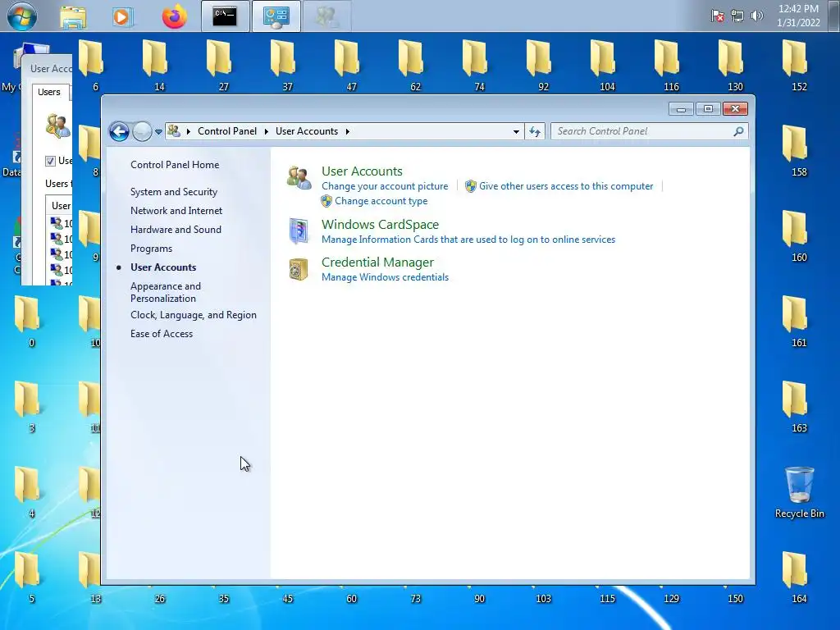Switch to Users tab in background dialog
This screenshot has height=630, width=840.
coord(49,92)
